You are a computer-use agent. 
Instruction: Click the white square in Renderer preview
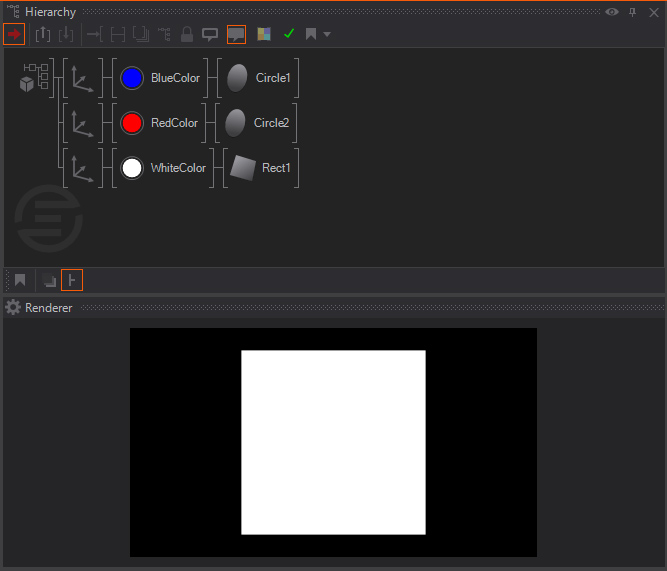click(x=333, y=442)
